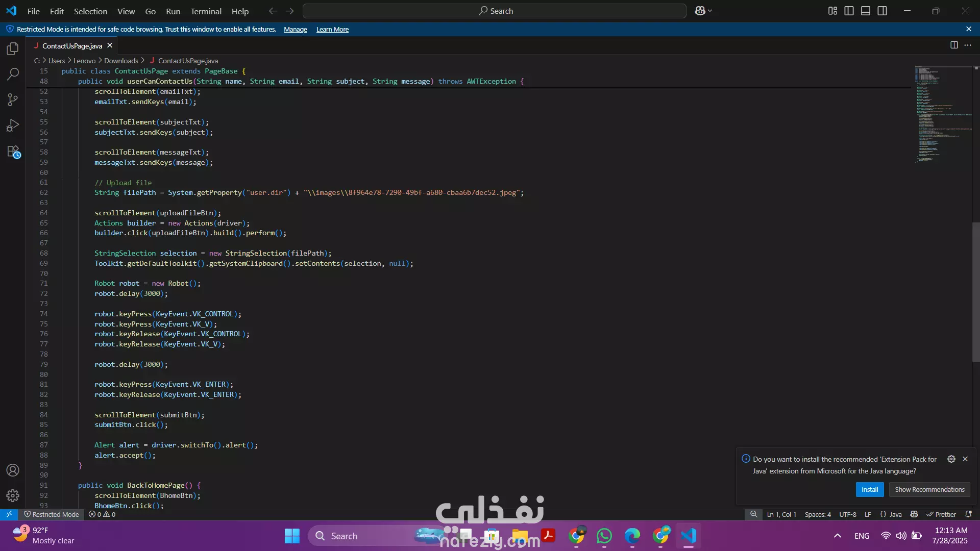Open the Selection menu

90,11
